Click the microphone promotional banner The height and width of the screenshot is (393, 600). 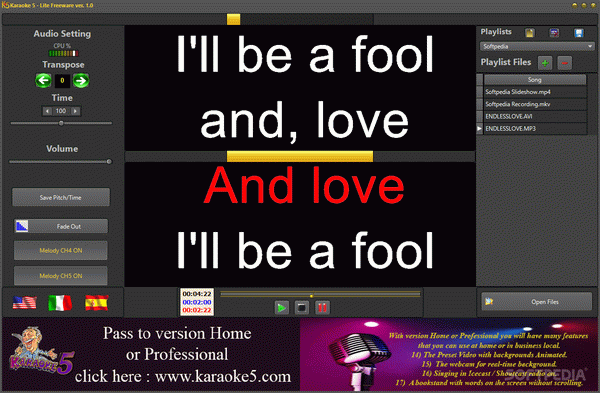[x=448, y=354]
